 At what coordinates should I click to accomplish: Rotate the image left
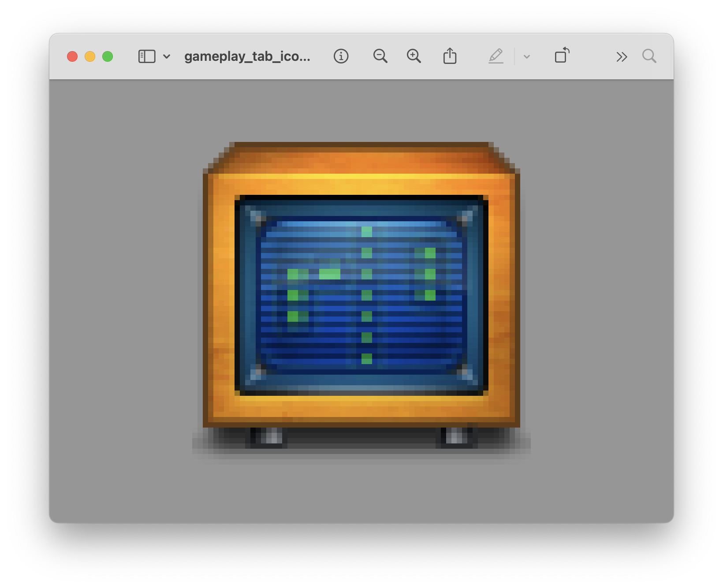[562, 56]
